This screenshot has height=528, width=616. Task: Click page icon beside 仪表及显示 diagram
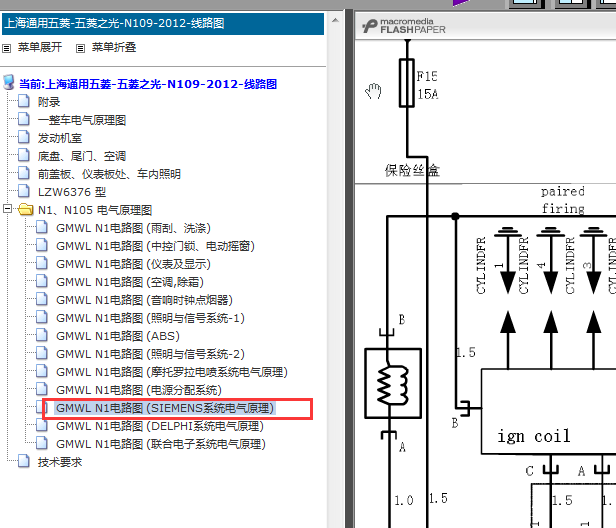42,264
